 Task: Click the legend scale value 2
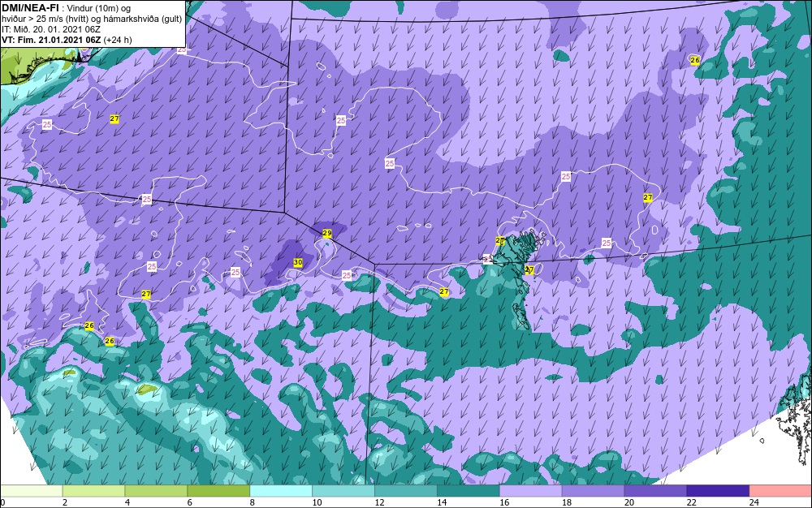[65, 502]
